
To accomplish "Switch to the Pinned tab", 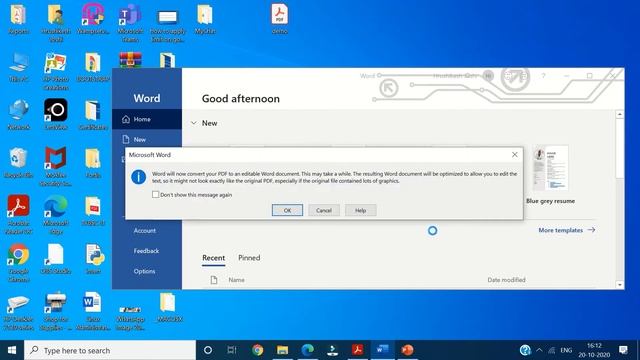I will coord(249,258).
